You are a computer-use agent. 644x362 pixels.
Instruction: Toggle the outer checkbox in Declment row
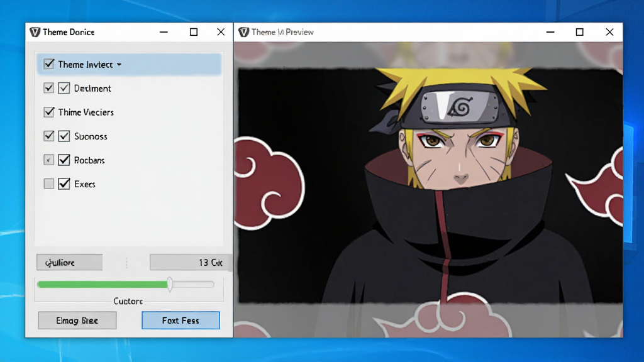[49, 88]
